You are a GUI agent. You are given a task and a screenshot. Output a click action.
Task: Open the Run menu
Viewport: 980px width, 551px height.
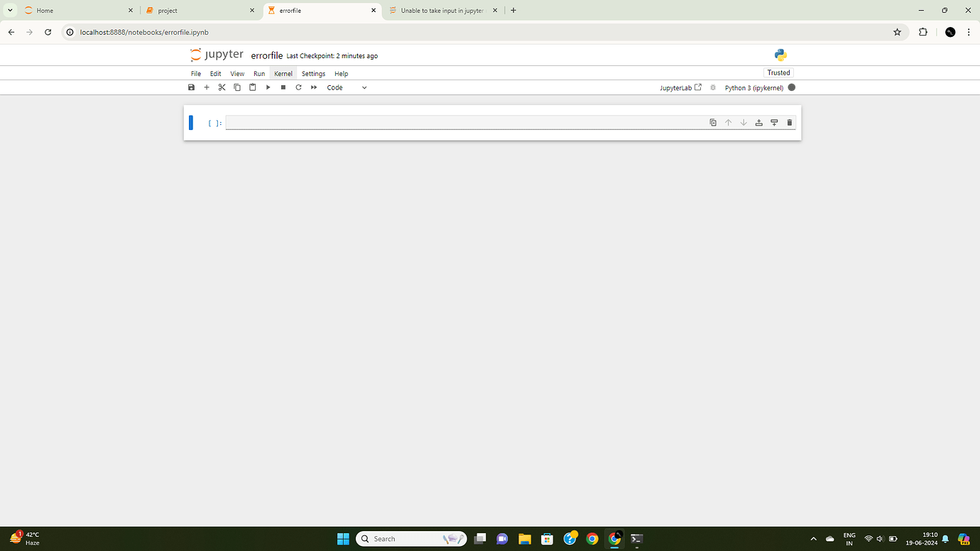(x=259, y=74)
